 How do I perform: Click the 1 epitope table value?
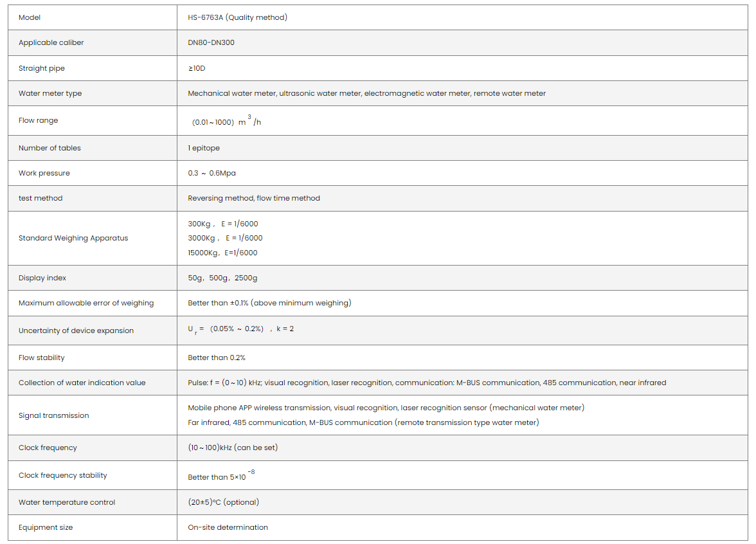point(204,148)
